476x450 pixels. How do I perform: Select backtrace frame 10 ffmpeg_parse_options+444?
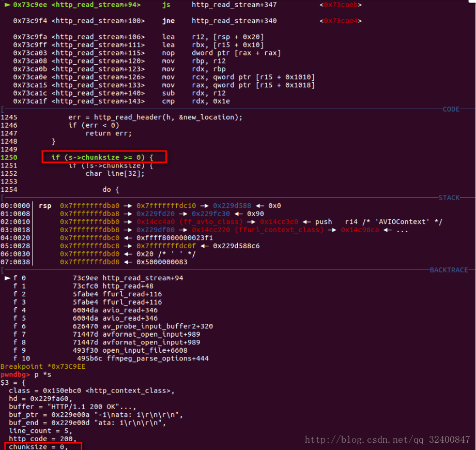[x=111, y=358]
